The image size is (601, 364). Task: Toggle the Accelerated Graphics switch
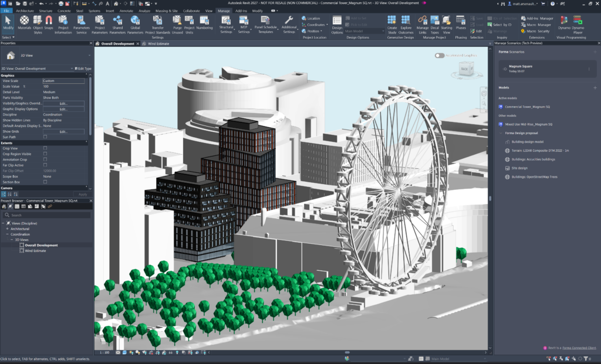click(439, 56)
